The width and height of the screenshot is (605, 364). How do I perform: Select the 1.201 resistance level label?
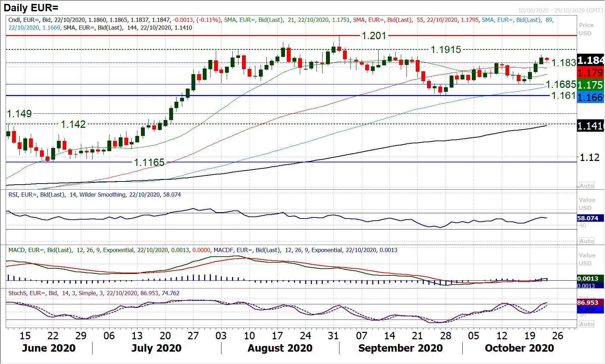[x=374, y=36]
